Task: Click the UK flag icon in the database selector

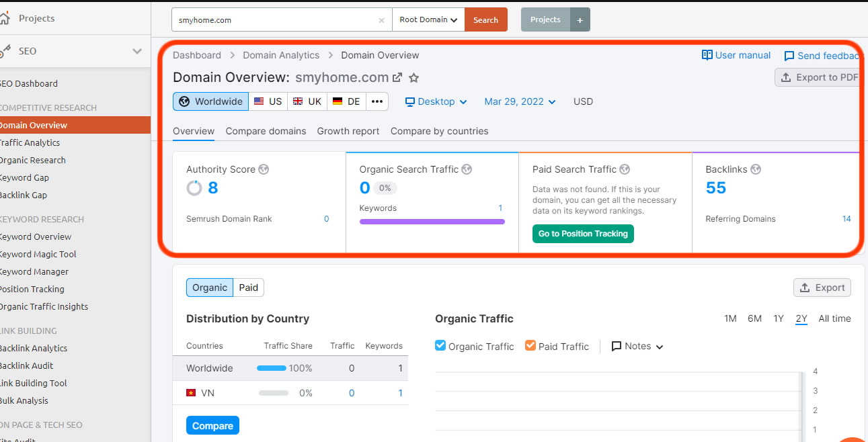Action: [298, 101]
